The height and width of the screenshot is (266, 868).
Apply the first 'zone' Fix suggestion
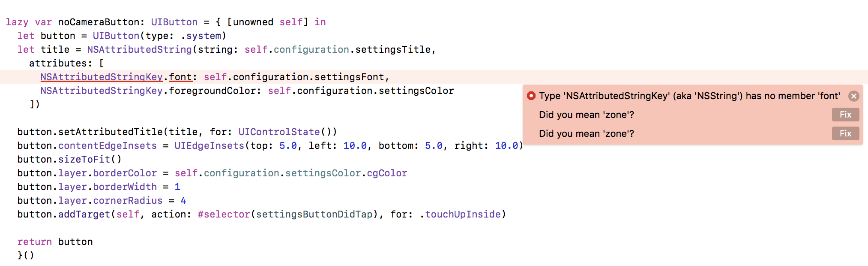click(845, 115)
